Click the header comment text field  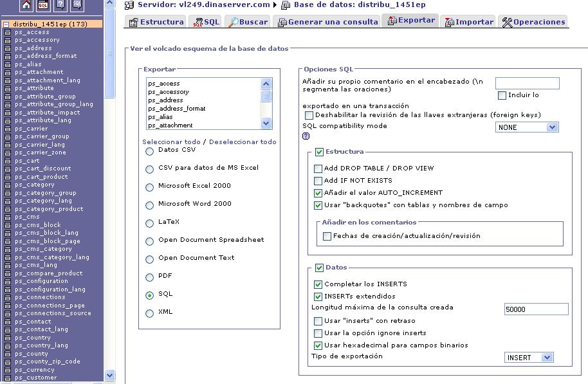pyautogui.click(x=528, y=83)
